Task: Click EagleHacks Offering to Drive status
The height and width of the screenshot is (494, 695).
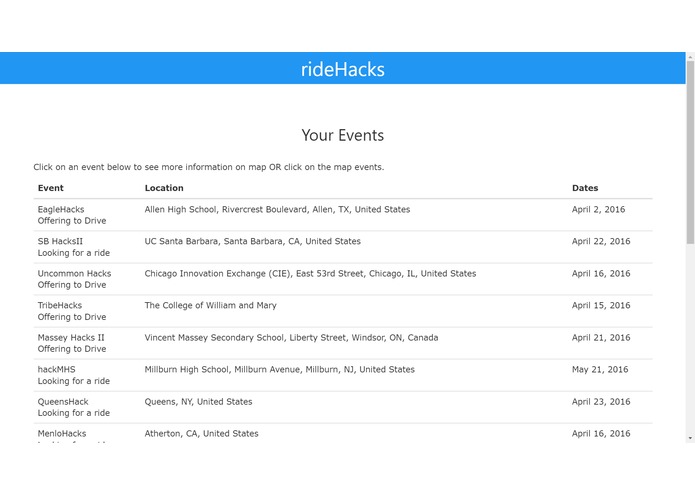Action: coord(72,221)
